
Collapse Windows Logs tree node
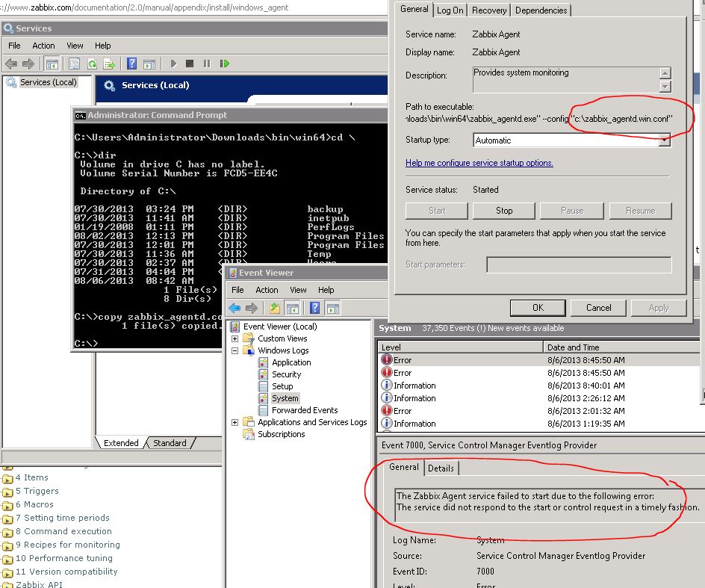pyautogui.click(x=235, y=350)
